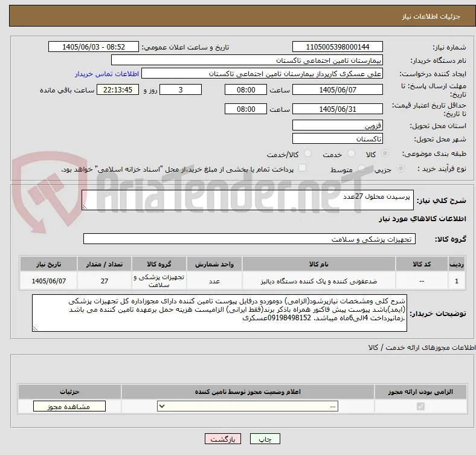
Task: Click the delivery province field قزوین
Action: click(337, 126)
